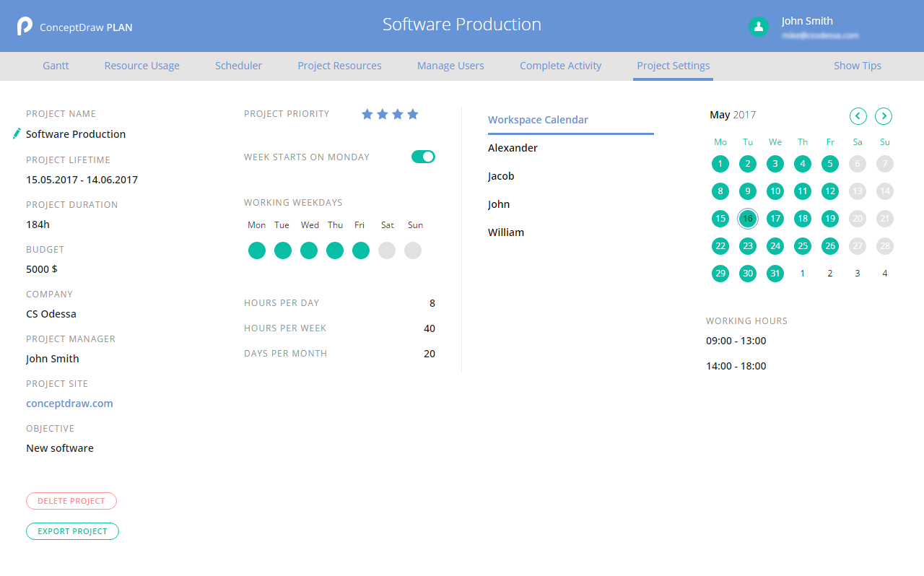Click the ConceptDraw PLAN logo

pos(25,27)
